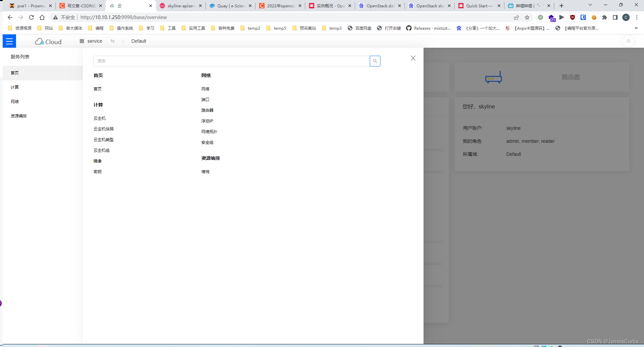Open the 资源根源 bookmark folder
The width and height of the screenshot is (644, 347).
coord(20,28)
